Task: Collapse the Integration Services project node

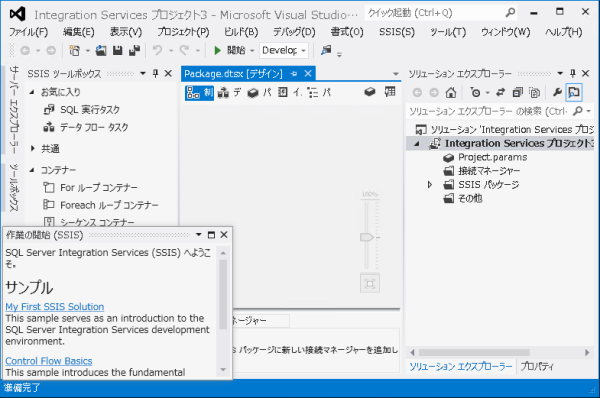Action: pos(417,144)
